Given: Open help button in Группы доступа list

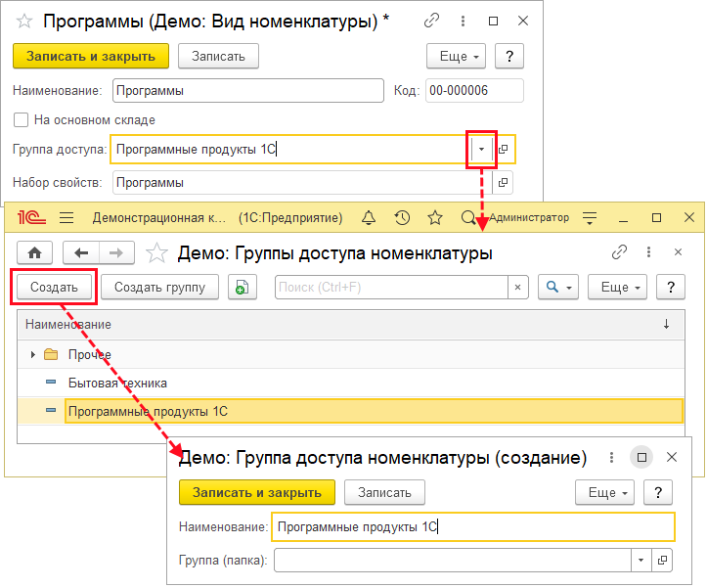Looking at the screenshot, I should [671, 287].
